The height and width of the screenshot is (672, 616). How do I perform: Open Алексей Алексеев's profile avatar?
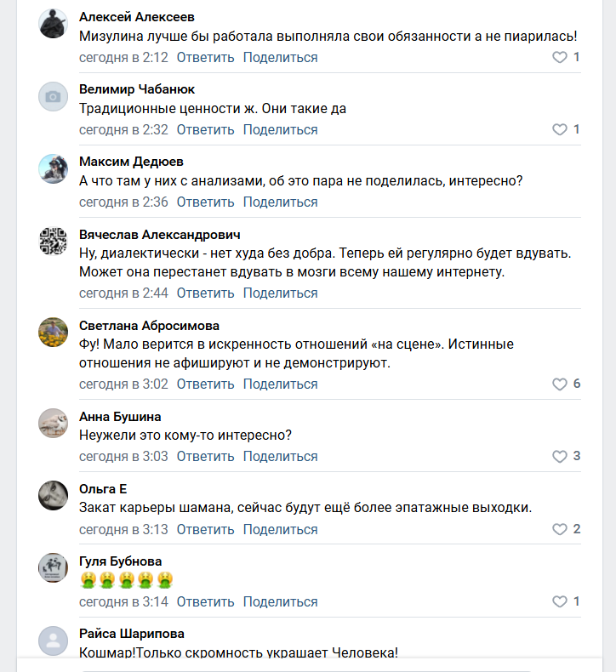point(53,24)
